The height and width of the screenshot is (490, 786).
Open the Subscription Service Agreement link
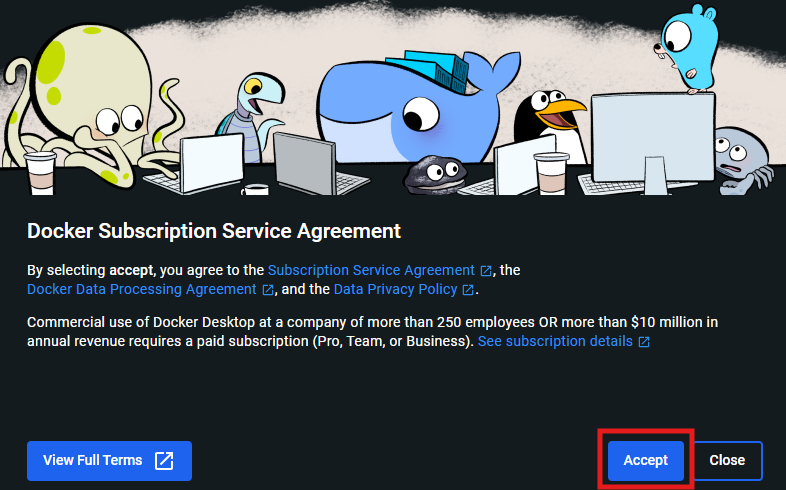(x=371, y=270)
